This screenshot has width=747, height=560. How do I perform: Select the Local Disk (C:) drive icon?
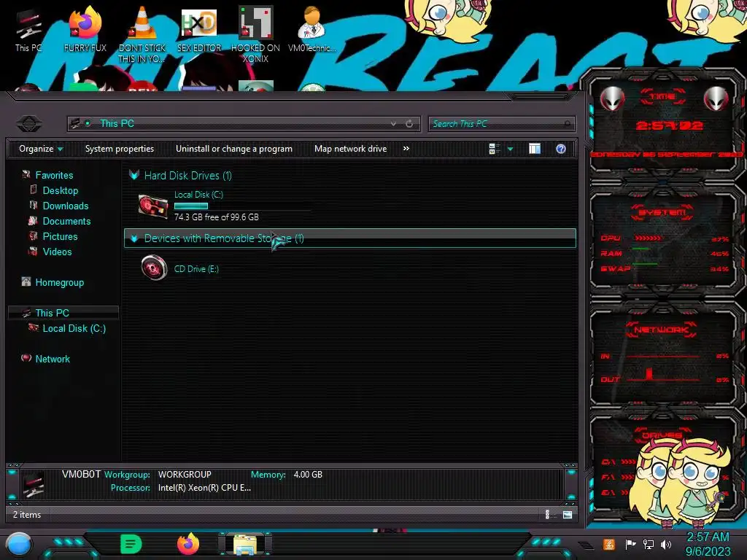click(x=153, y=207)
